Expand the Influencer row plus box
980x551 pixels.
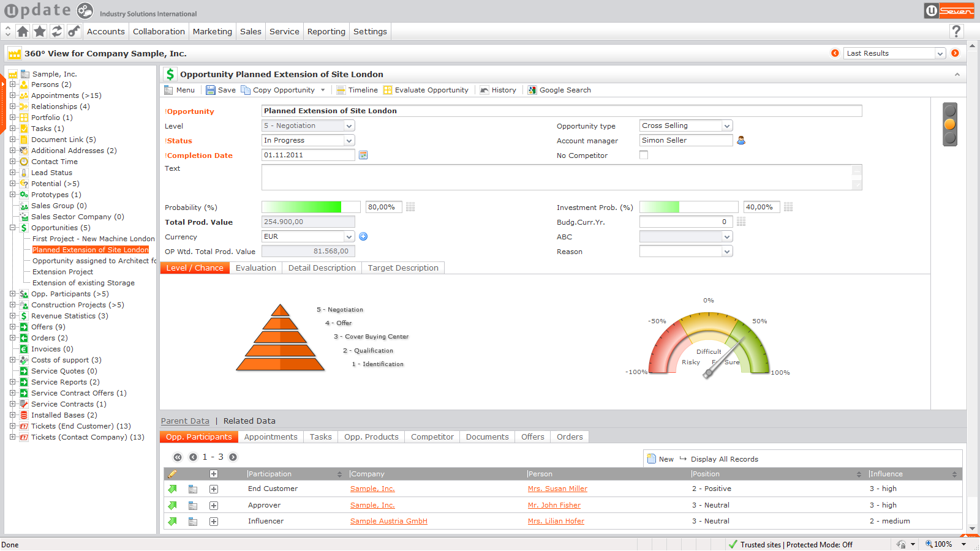[x=214, y=522]
